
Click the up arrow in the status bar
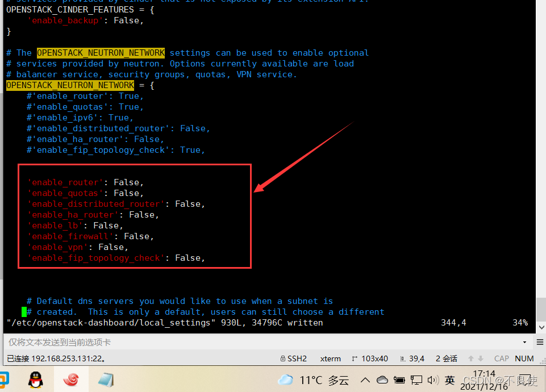[x=471, y=358]
